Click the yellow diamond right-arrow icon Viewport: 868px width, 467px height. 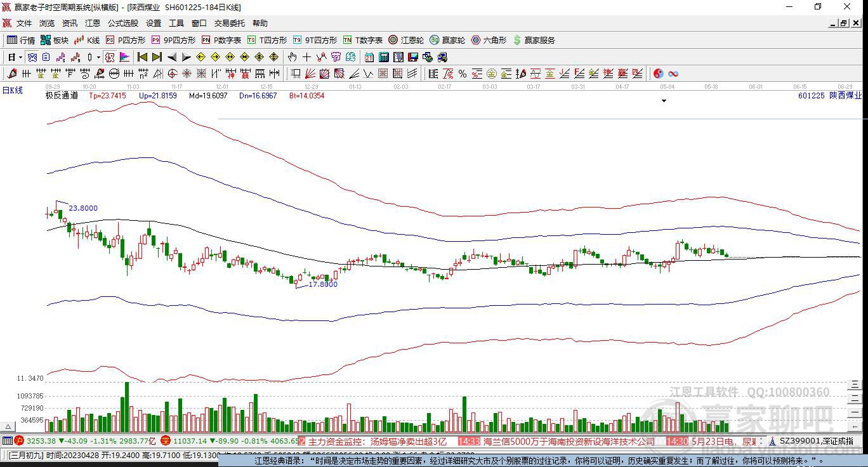coord(216,57)
